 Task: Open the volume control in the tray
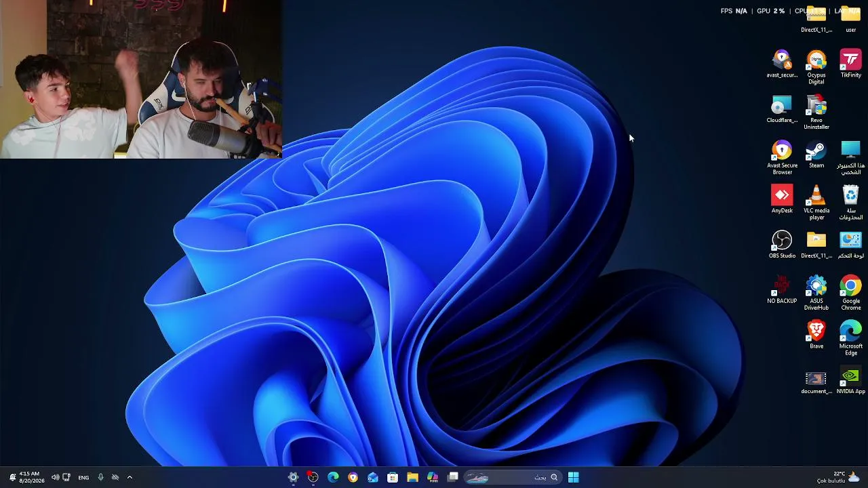(x=55, y=477)
